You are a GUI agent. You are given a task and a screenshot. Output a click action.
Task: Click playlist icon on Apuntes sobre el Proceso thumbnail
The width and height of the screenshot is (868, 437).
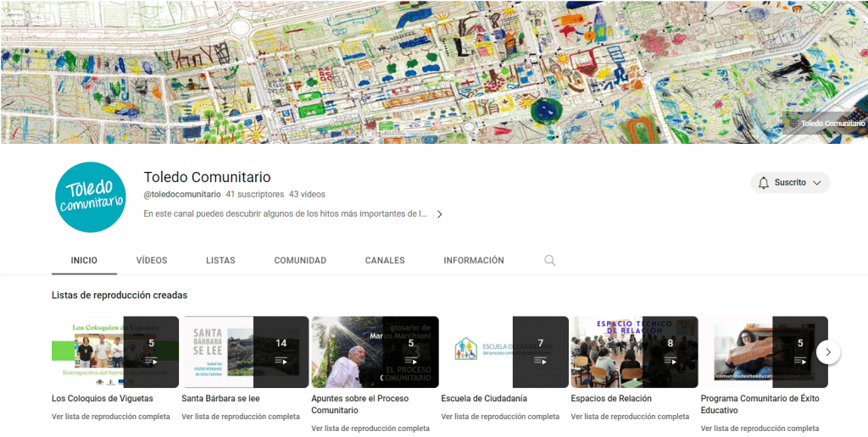click(x=411, y=362)
